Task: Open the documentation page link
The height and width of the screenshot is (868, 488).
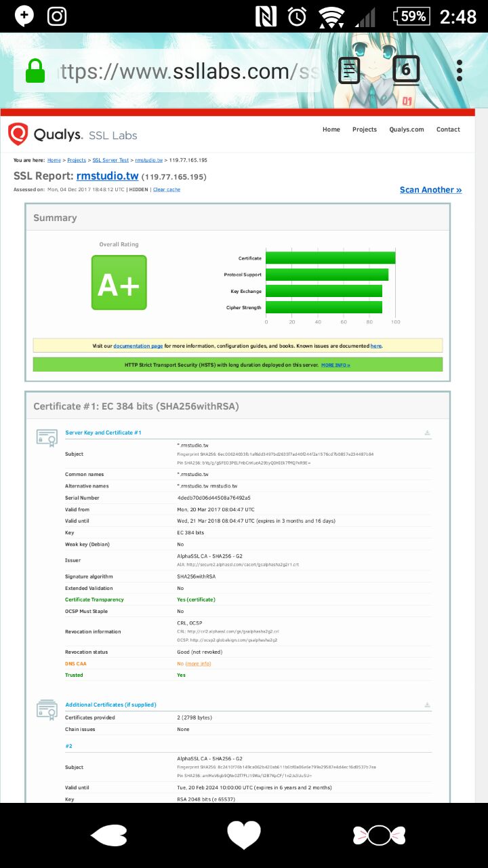Action: (138, 346)
